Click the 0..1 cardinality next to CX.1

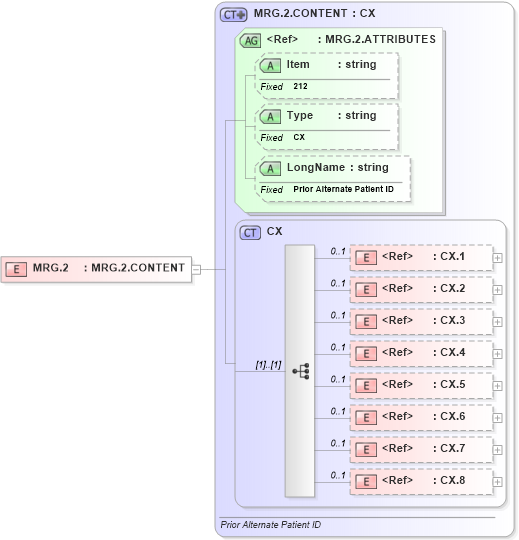(x=338, y=251)
